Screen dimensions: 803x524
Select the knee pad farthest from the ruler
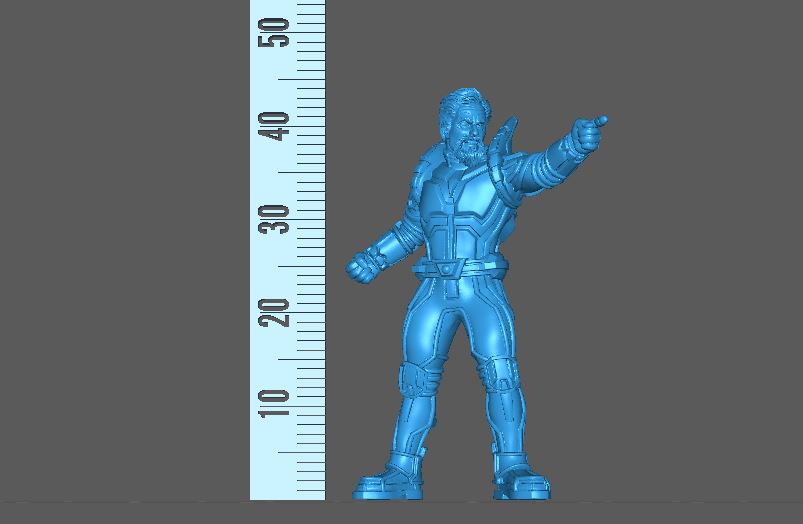pyautogui.click(x=497, y=375)
